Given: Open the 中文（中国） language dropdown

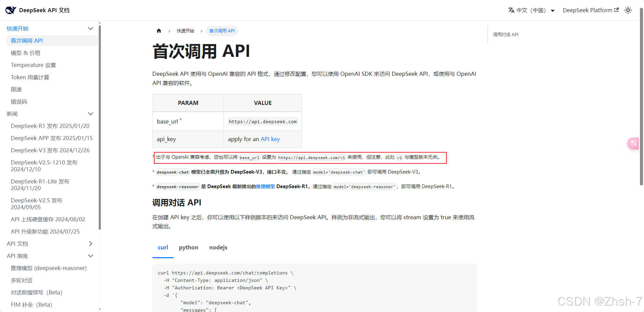Looking at the screenshot, I should coord(531,10).
